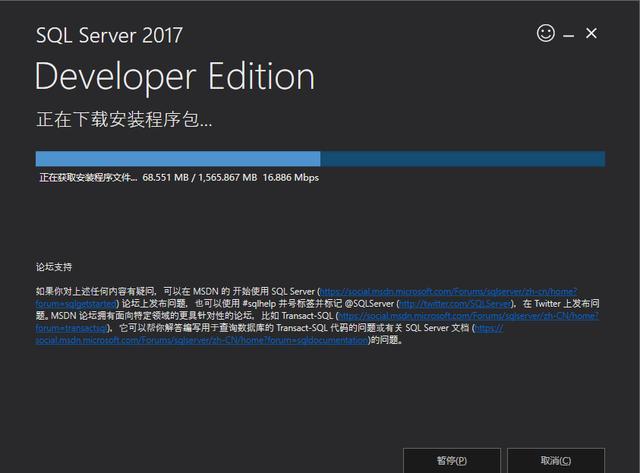Minimize the SQL Server installer window
This screenshot has width=640, height=473.
click(x=569, y=36)
